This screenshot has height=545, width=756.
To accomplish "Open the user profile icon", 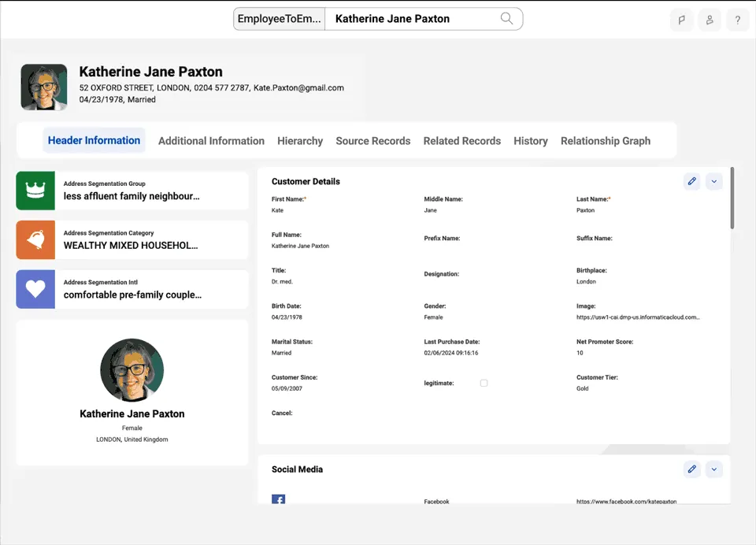I will [710, 20].
